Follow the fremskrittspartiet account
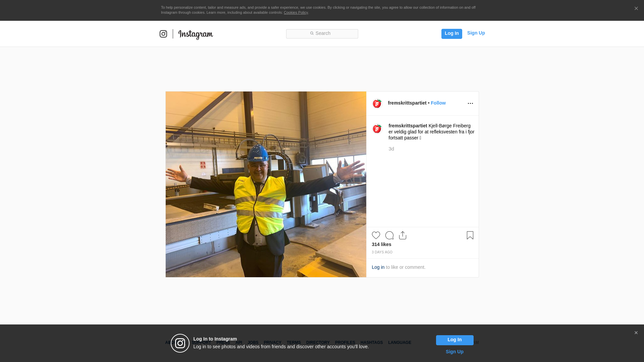 tap(438, 103)
